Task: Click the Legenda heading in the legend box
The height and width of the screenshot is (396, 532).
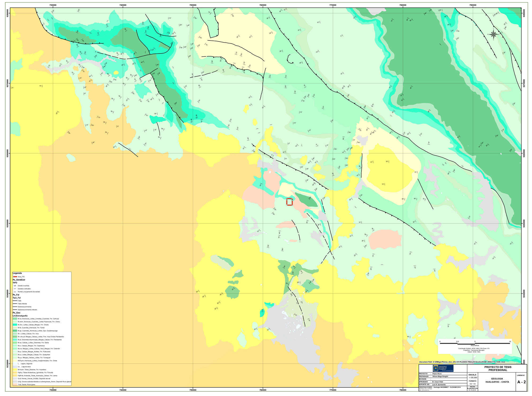Action: [x=17, y=273]
